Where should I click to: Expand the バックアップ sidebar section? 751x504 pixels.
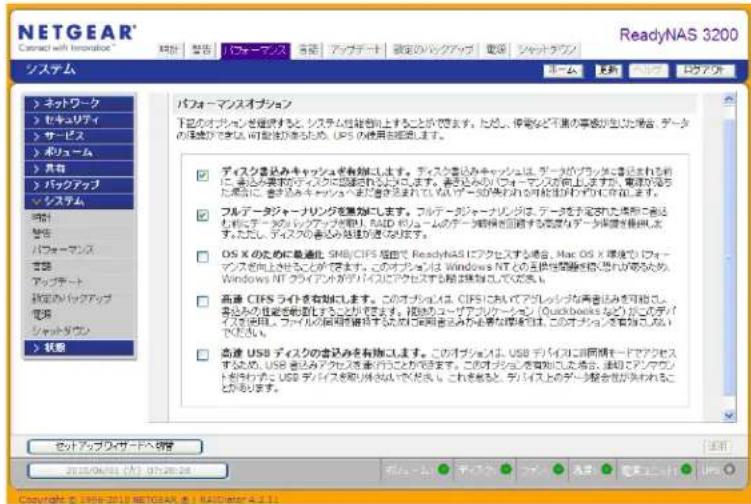[79, 185]
